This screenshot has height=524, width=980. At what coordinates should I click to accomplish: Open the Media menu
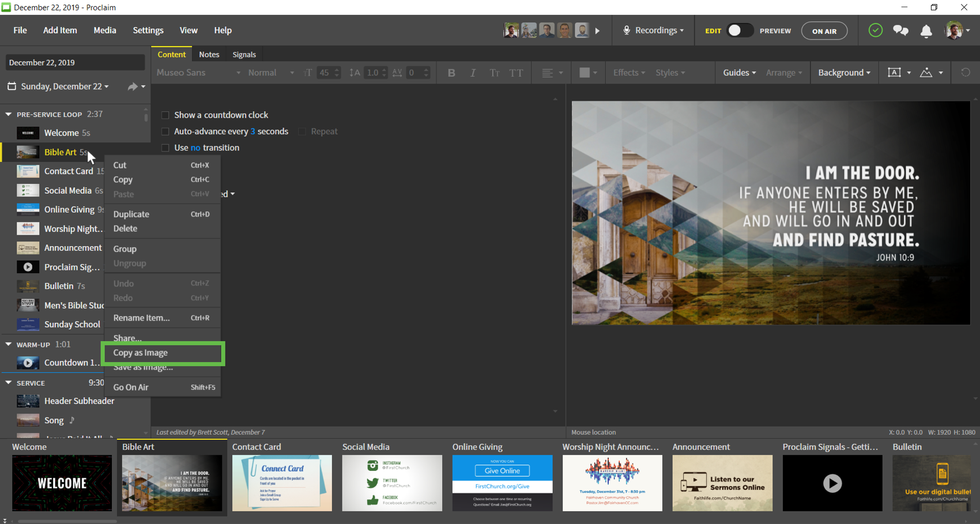(x=105, y=31)
